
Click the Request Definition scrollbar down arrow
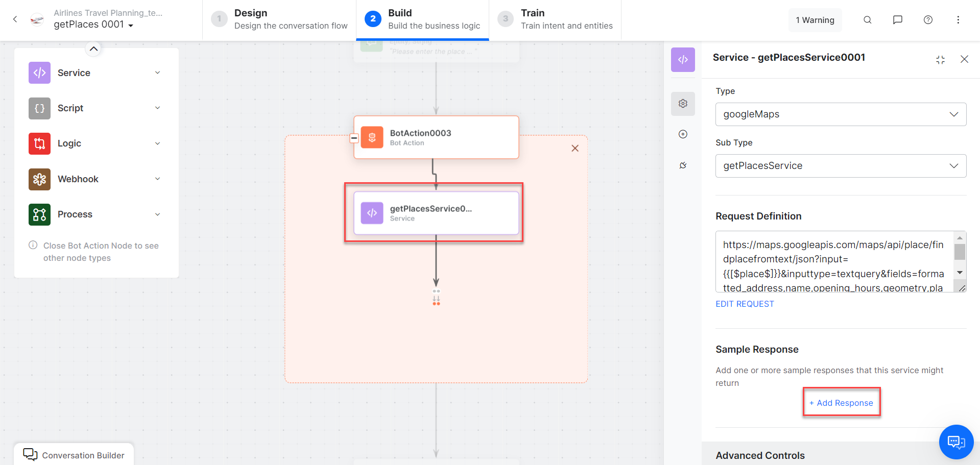(x=960, y=273)
